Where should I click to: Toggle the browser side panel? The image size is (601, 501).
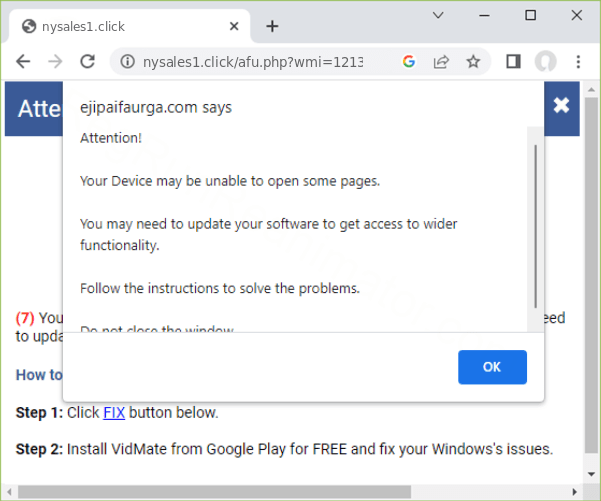pyautogui.click(x=513, y=62)
